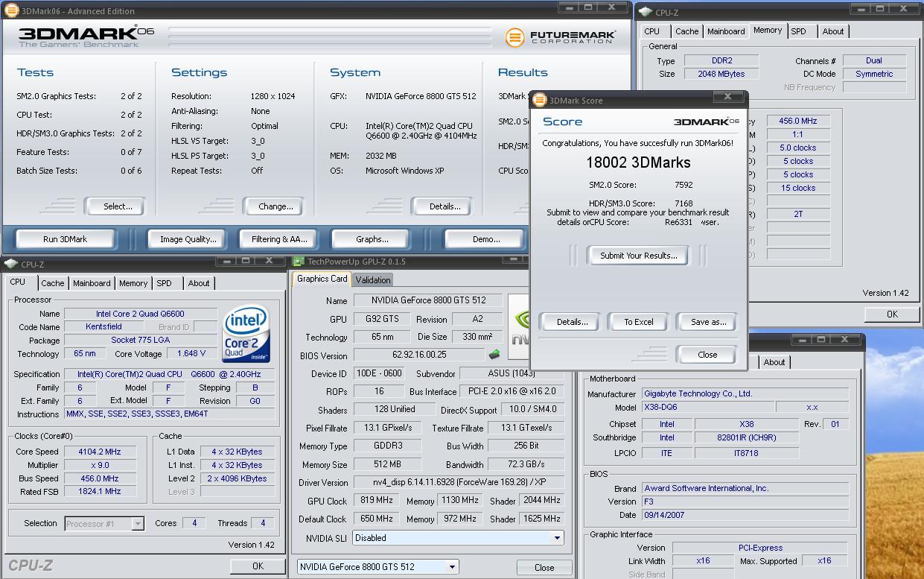Click the title icon of the top-right CPU-Z window

pyautogui.click(x=645, y=12)
